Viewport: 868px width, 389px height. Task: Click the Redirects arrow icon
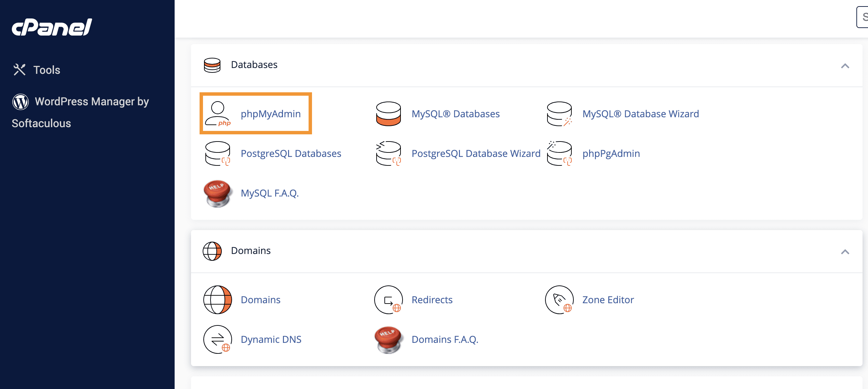(388, 300)
